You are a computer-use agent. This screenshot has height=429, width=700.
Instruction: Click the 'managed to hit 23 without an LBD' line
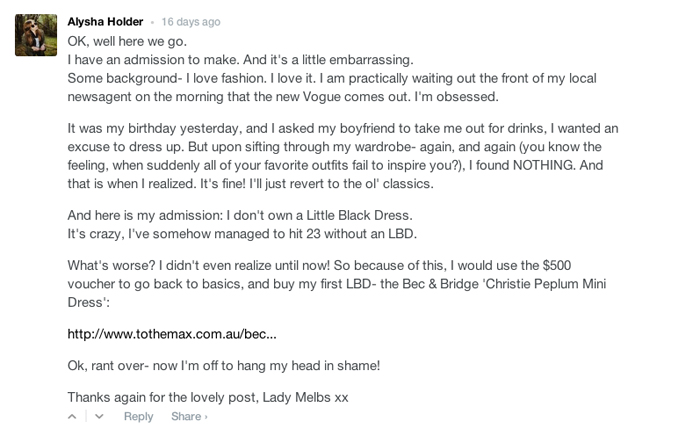click(x=242, y=233)
